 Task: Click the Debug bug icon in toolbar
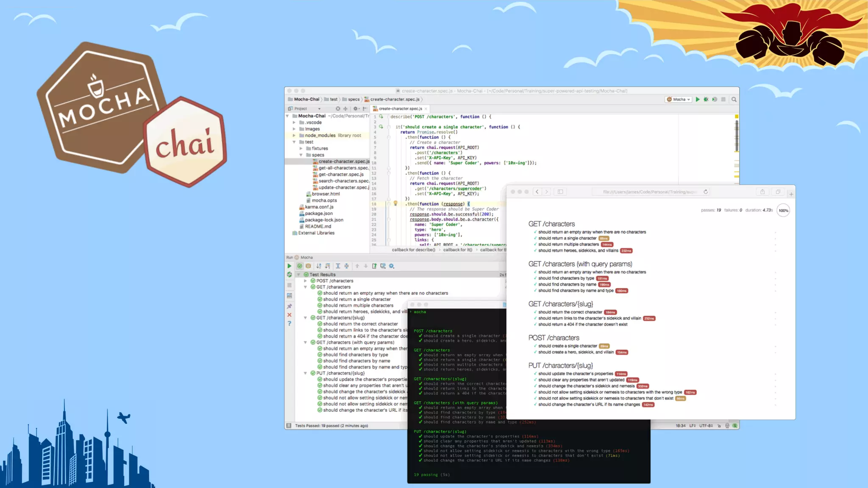tap(706, 100)
